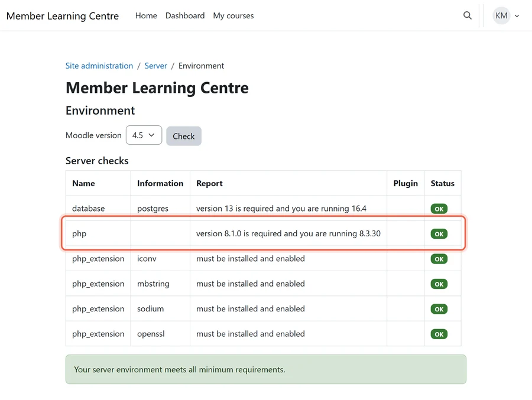
Task: Click report text in the sodium row
Action: point(251,309)
